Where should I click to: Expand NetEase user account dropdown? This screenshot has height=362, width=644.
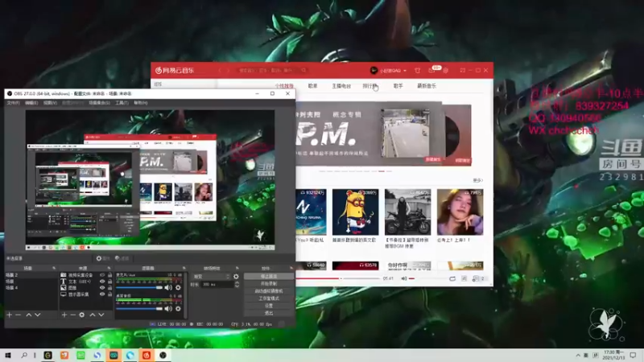[405, 71]
